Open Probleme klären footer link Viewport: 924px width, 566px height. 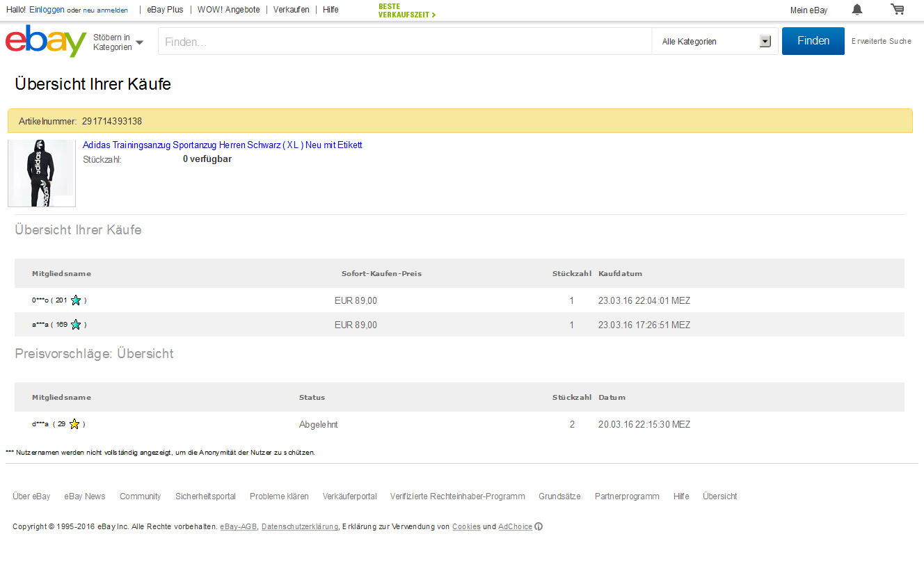(x=279, y=496)
